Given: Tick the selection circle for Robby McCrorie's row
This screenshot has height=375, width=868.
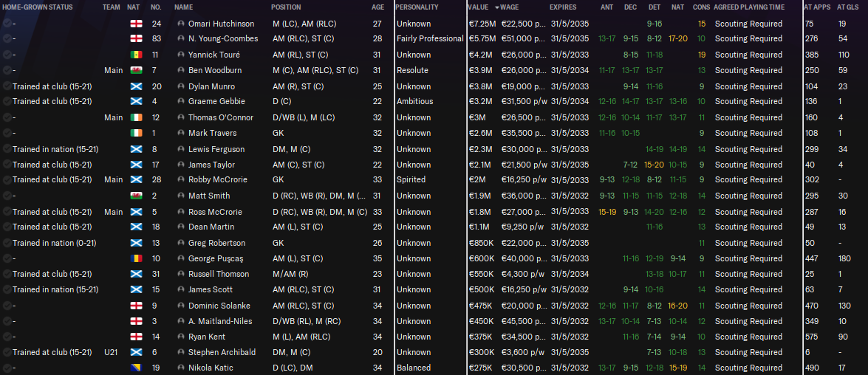Looking at the screenshot, I should tap(7, 179).
